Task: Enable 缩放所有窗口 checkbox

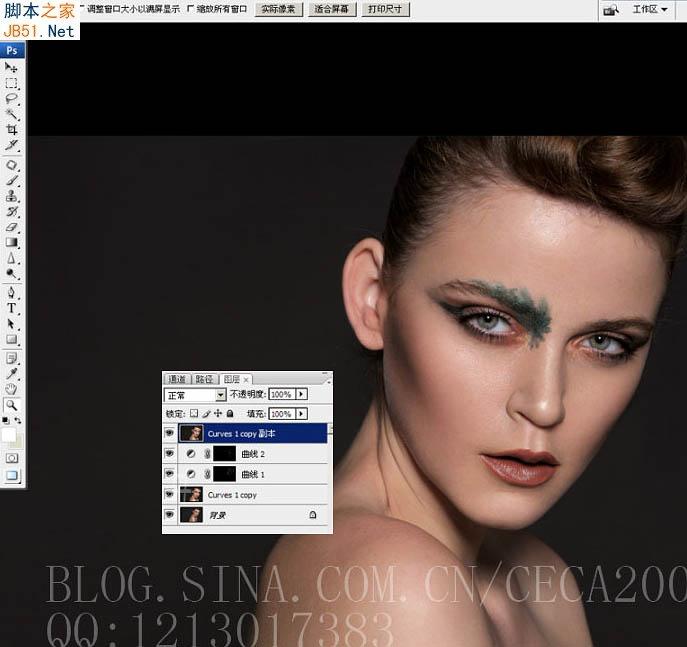Action: point(190,8)
